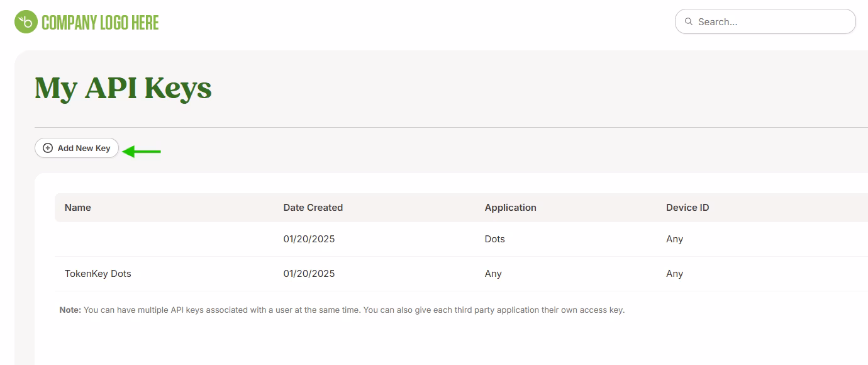Click the 01/20/2025 date in the first row
This screenshot has width=868, height=365.
click(309, 239)
